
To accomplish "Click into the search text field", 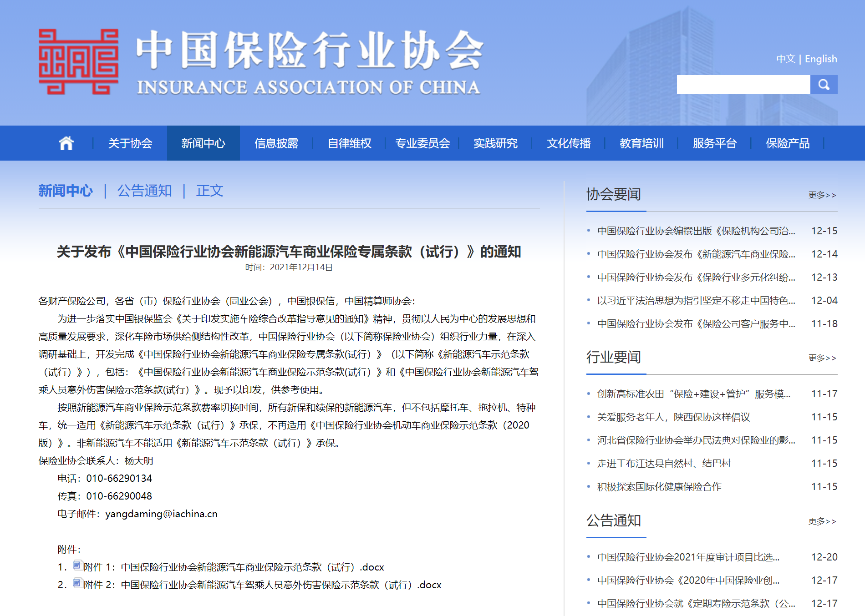I will click(x=743, y=85).
